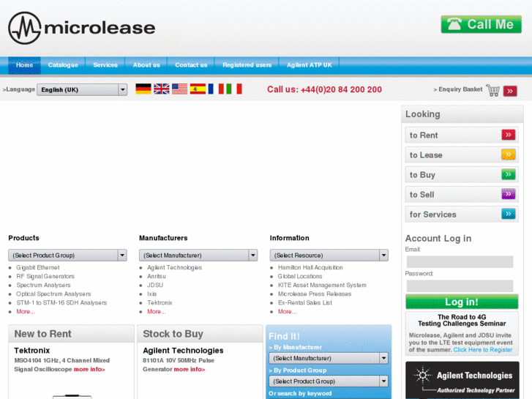
Task: Click more info for Tektronix MSO4104
Action: pyautogui.click(x=89, y=370)
